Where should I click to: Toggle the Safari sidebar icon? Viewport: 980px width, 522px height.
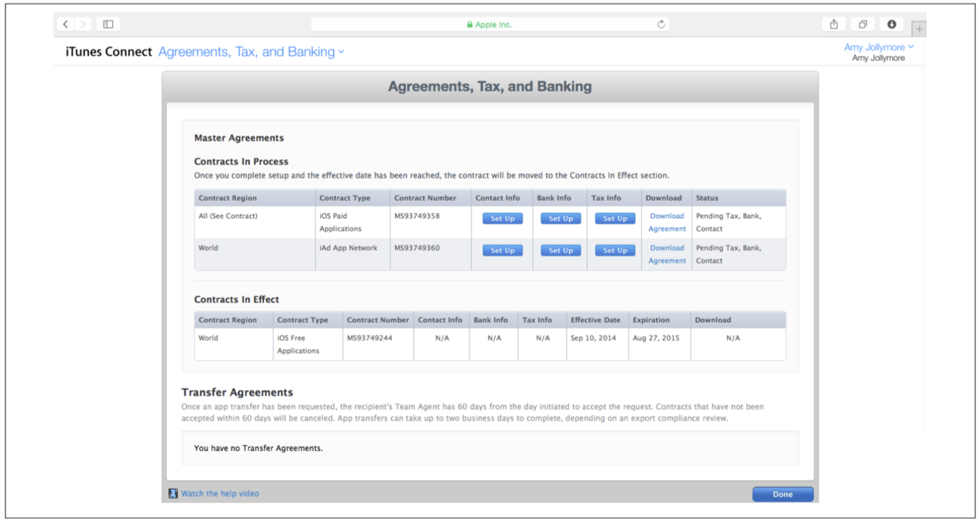[x=108, y=24]
